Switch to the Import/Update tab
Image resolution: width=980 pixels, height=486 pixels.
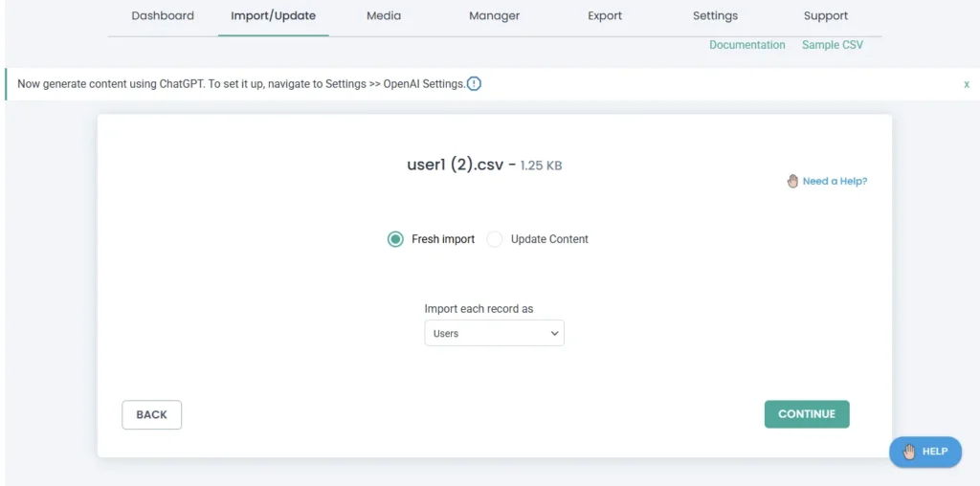273,16
